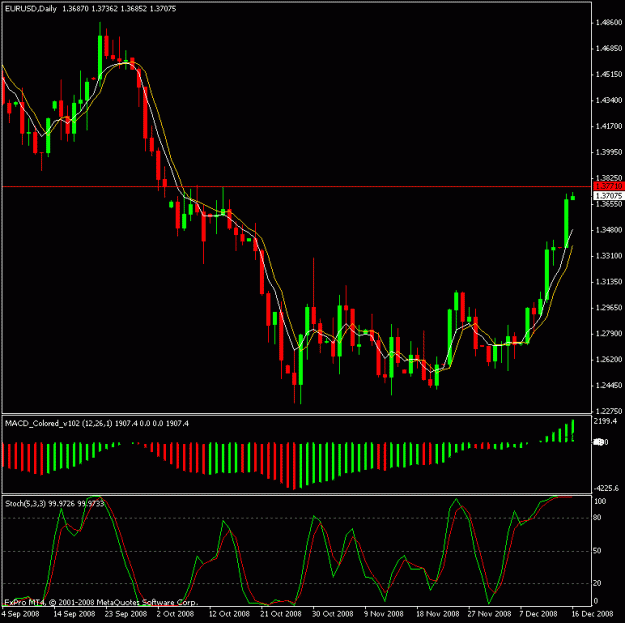Viewport: 625px width, 623px height.
Task: Click the 30 Oct 2008 date label
Action: click(333, 614)
